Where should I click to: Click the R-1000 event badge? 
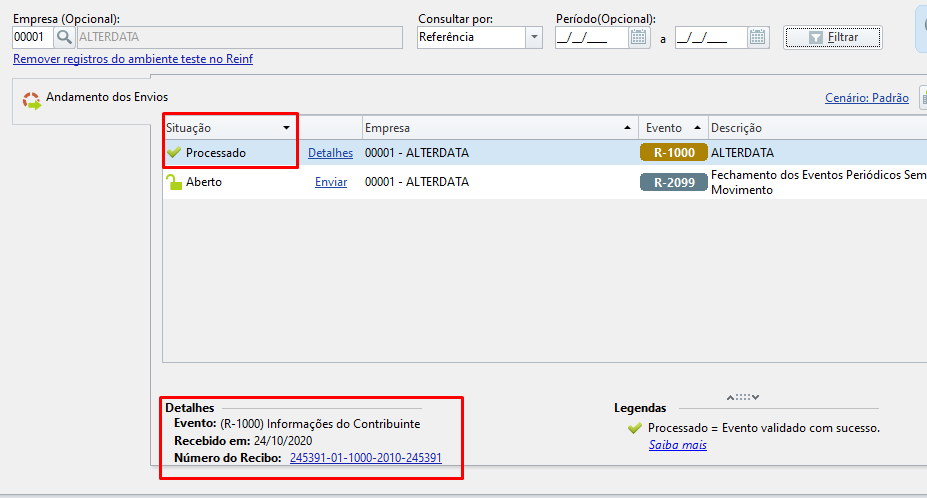tap(673, 153)
